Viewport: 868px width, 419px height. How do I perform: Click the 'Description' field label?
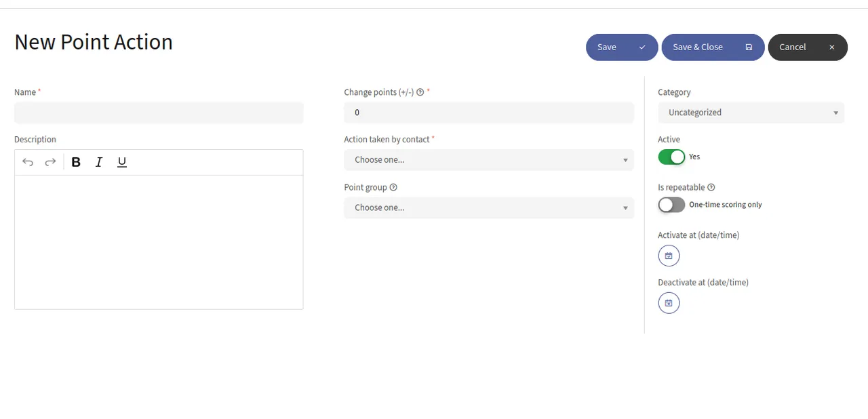35,140
